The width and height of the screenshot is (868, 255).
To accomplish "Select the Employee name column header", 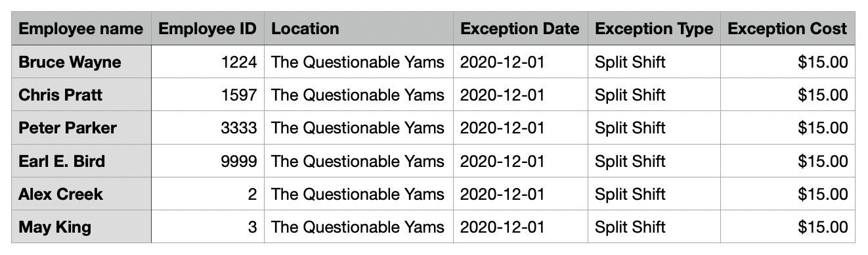I will (x=81, y=29).
